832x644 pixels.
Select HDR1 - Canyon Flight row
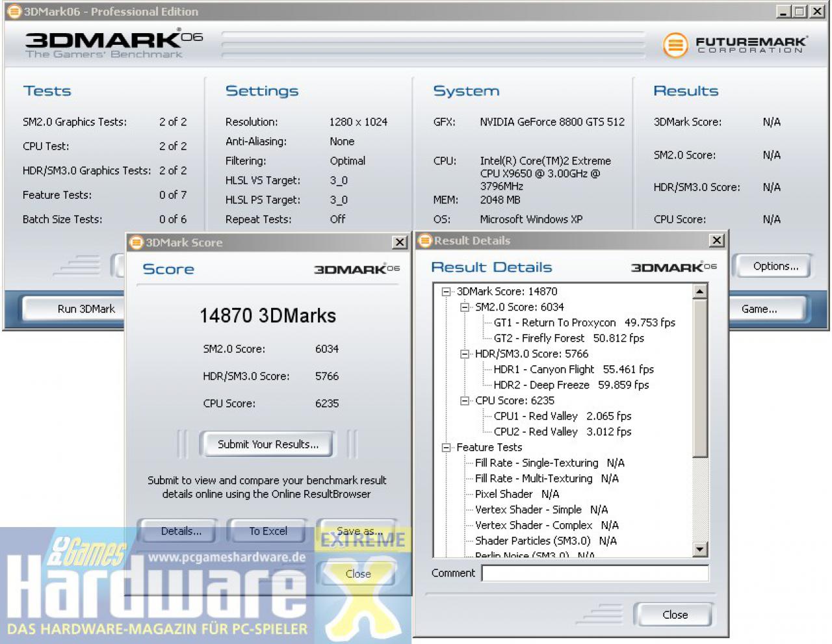573,370
